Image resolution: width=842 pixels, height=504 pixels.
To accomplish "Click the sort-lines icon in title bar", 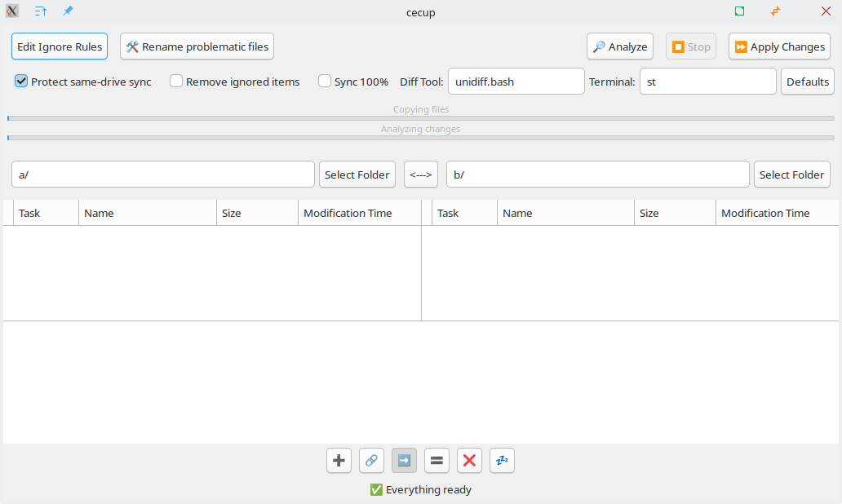I will pyautogui.click(x=41, y=11).
